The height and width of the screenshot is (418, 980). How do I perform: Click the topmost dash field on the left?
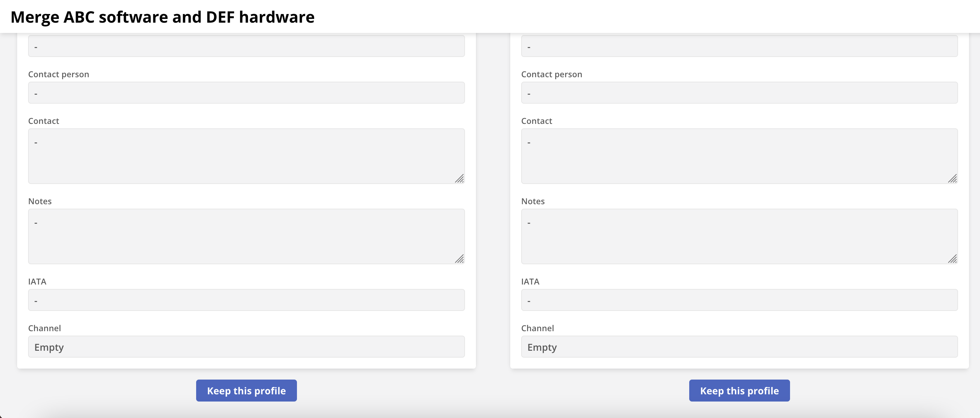pos(246,46)
